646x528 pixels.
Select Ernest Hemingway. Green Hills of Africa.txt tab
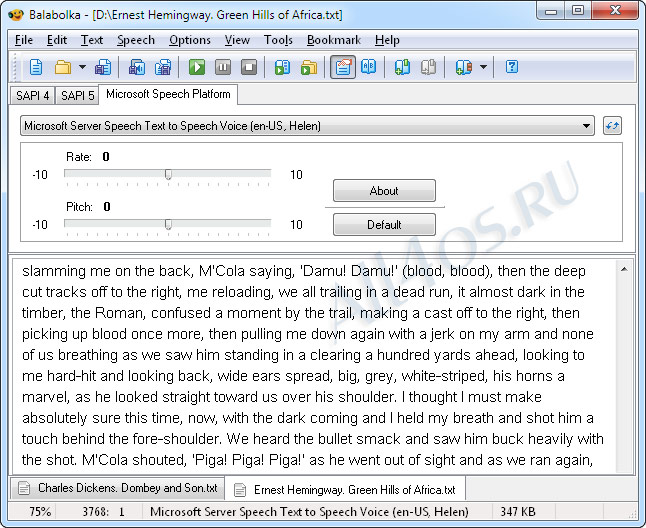pyautogui.click(x=346, y=489)
